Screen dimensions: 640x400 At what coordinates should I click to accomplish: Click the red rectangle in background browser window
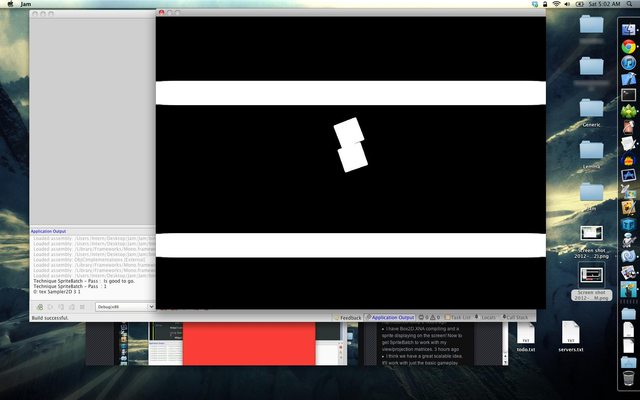(249, 343)
